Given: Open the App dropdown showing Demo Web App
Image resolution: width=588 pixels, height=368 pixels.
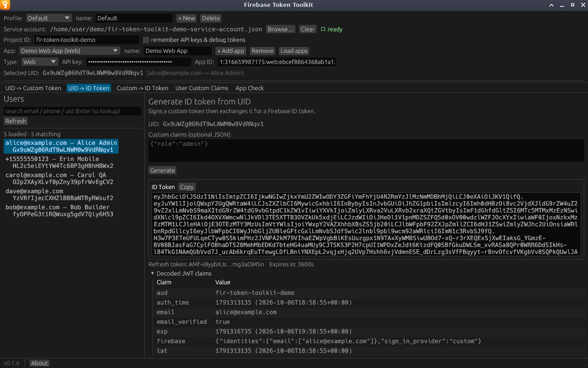Looking at the screenshot, I should pyautogui.click(x=70, y=51).
